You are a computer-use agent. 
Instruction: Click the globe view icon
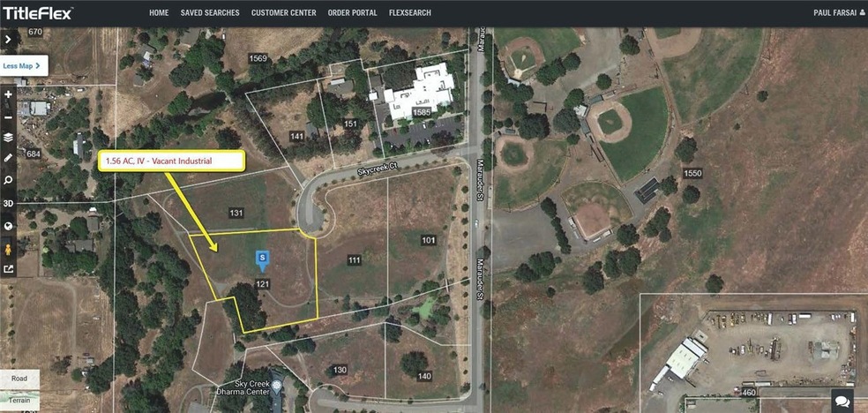[8, 226]
